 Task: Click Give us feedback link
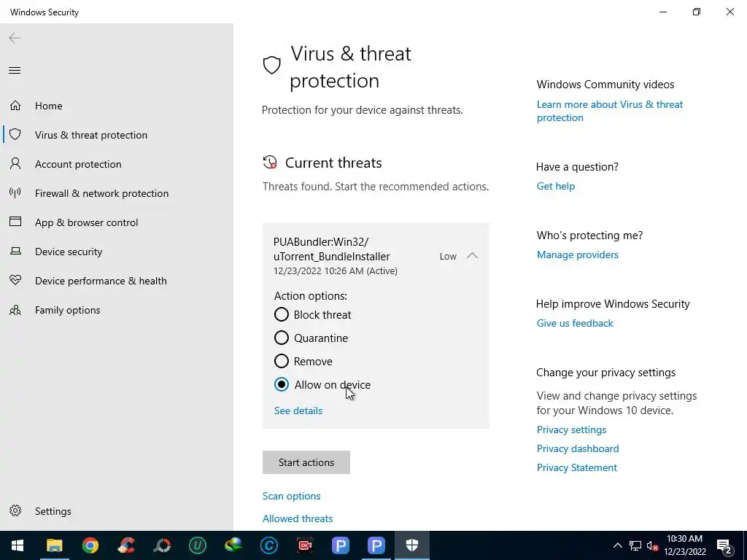(x=575, y=323)
